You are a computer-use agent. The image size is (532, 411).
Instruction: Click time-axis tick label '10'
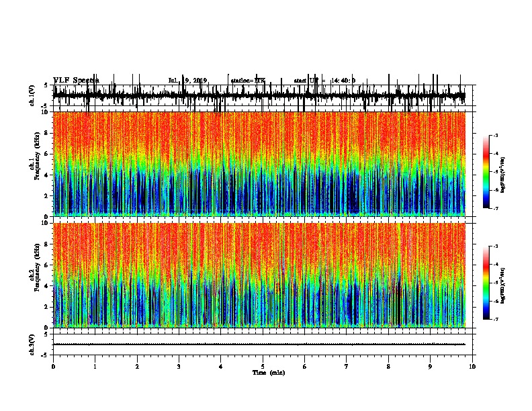tap(472, 367)
